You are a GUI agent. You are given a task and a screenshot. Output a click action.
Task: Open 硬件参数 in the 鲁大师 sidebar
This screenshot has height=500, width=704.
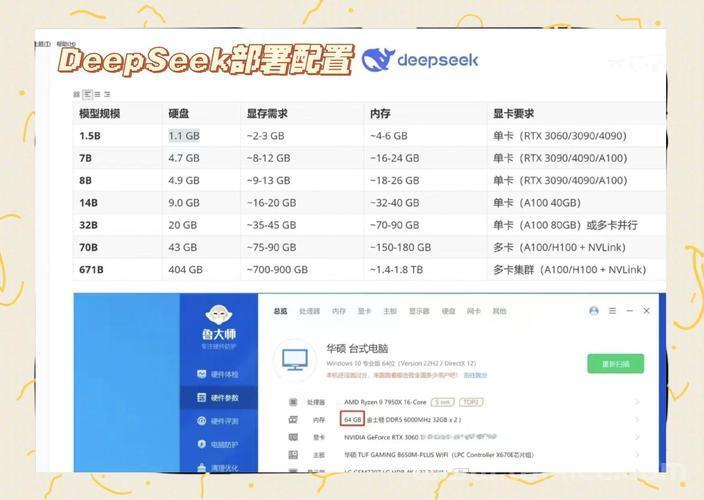(x=218, y=398)
